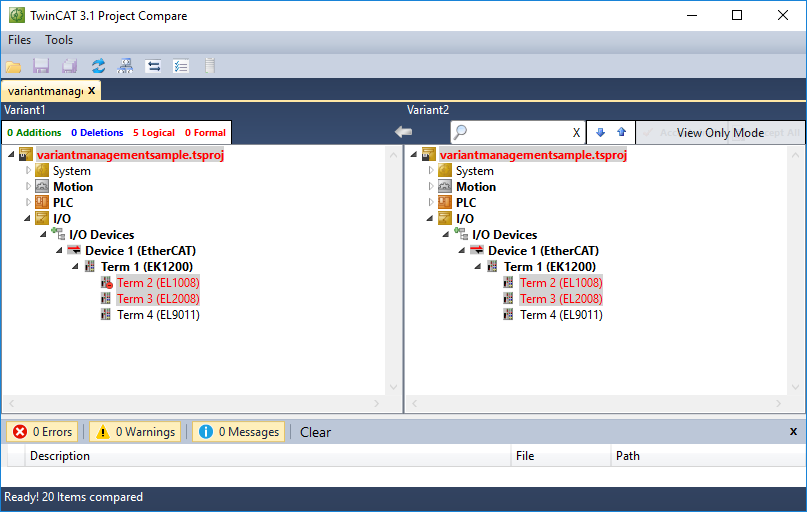Collapse I/O node in Variant1 tree
807x512 pixels.
(27, 219)
